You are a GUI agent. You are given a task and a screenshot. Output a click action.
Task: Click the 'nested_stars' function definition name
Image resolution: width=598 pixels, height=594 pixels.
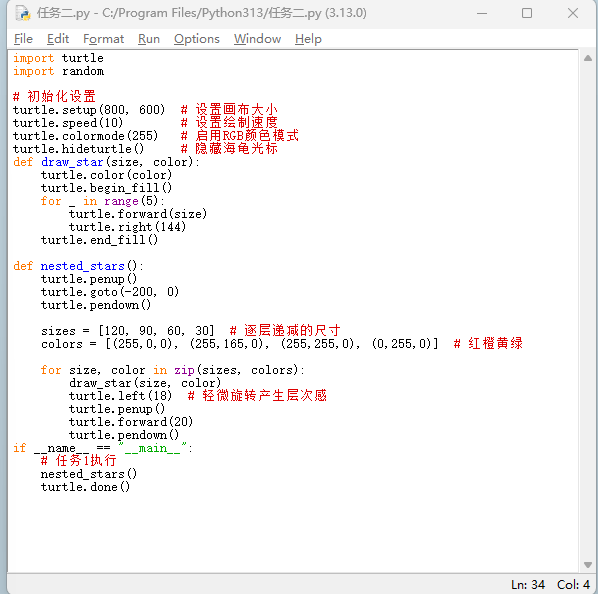pos(83,266)
